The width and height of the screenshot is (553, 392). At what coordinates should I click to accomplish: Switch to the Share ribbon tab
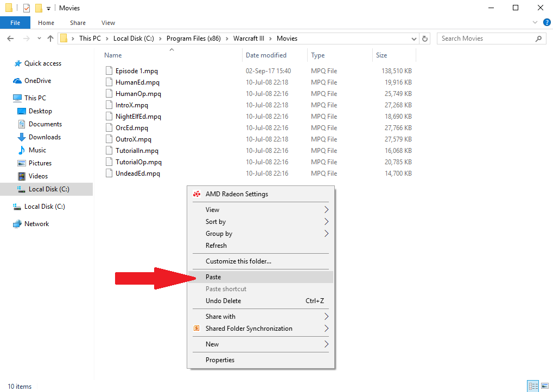(x=78, y=23)
